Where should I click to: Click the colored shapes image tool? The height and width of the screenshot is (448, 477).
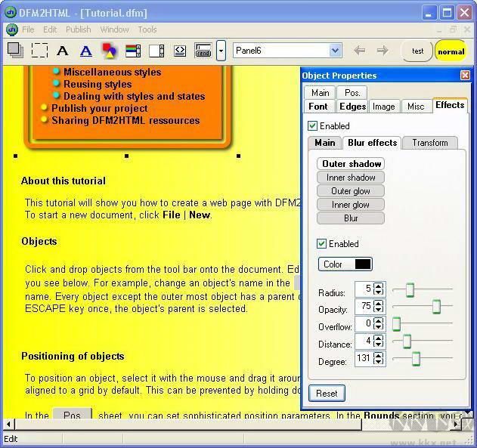click(x=110, y=51)
